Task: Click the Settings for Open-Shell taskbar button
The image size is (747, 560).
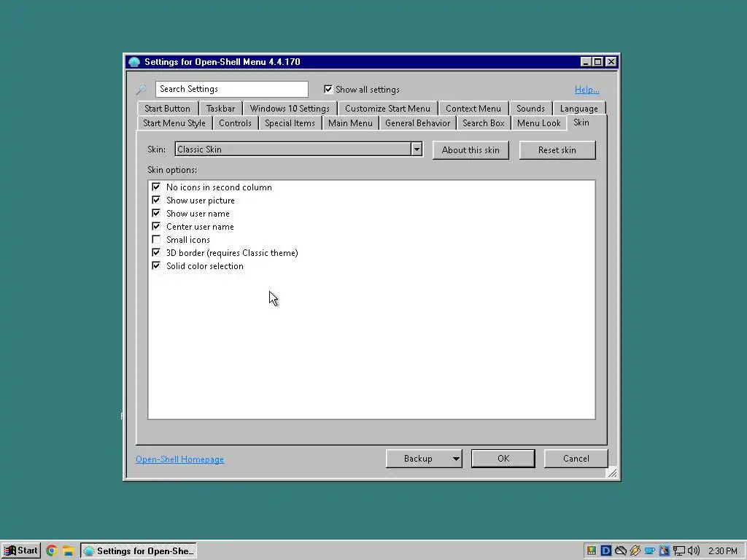Action: coord(139,551)
